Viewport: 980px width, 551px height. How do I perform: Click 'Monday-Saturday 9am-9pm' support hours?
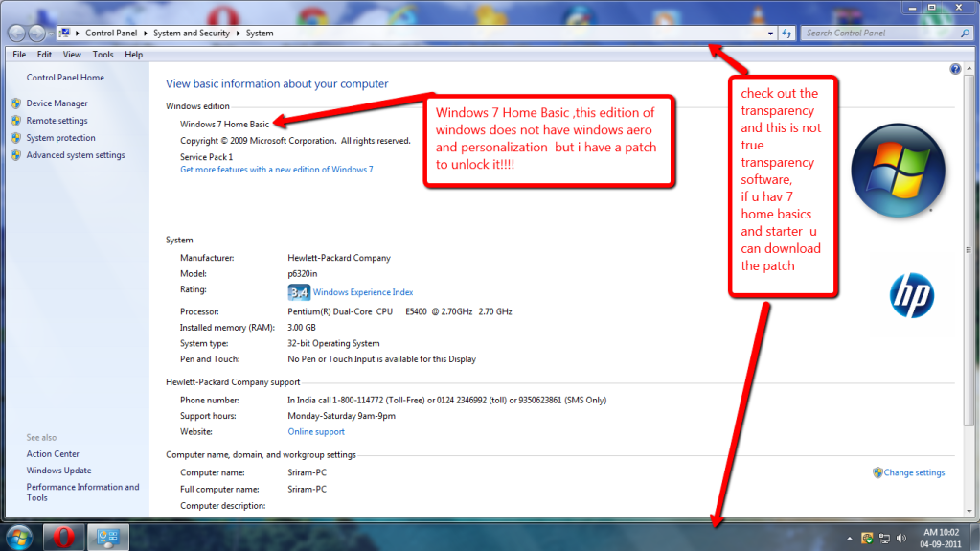click(341, 416)
